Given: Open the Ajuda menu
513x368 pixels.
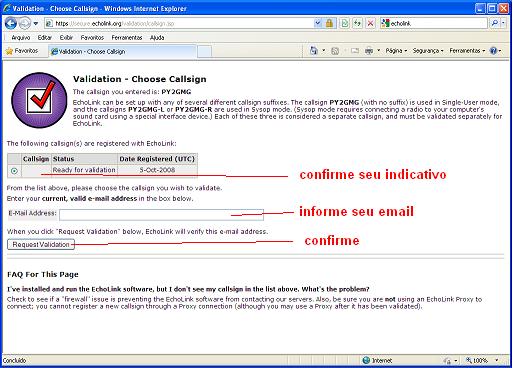Looking at the screenshot, I should (157, 38).
